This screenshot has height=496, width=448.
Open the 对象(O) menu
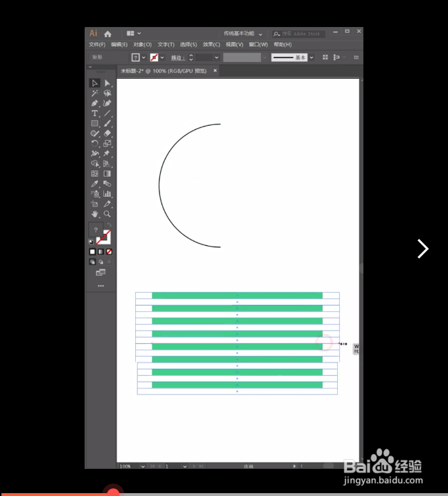(x=142, y=45)
